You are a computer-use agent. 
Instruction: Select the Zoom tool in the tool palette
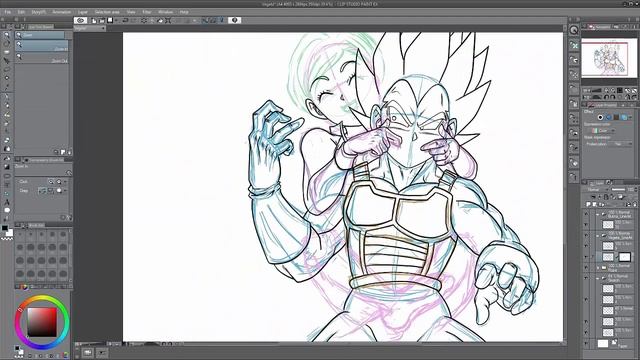click(7, 35)
